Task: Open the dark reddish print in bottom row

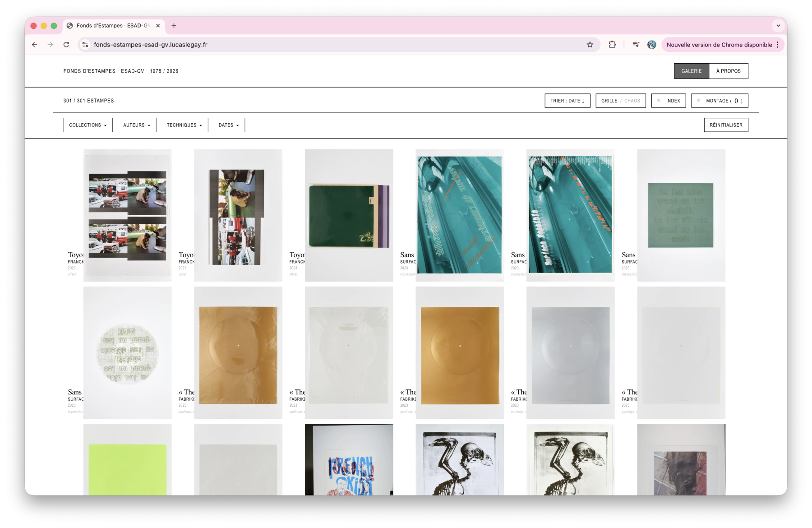Action: (681, 459)
